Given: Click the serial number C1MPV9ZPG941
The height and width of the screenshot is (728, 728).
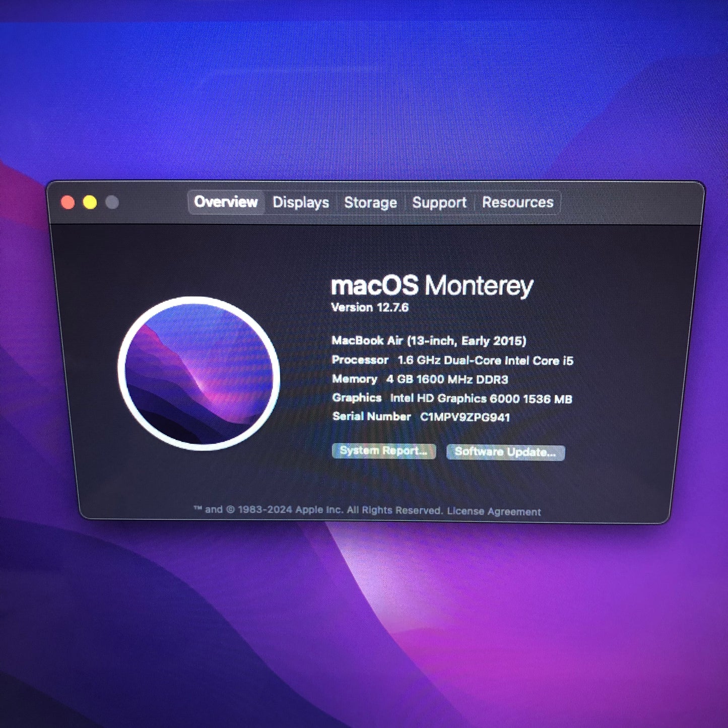Looking at the screenshot, I should pos(465,417).
